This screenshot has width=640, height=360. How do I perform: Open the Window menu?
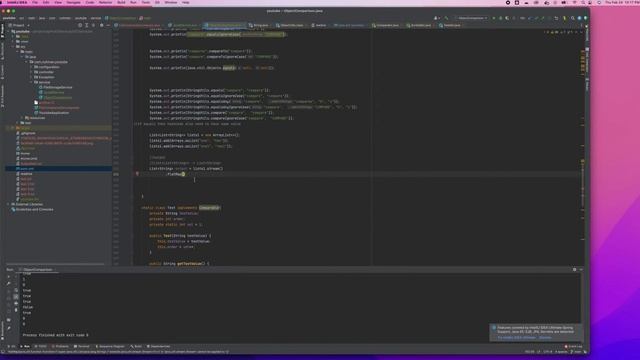click(x=171, y=2)
